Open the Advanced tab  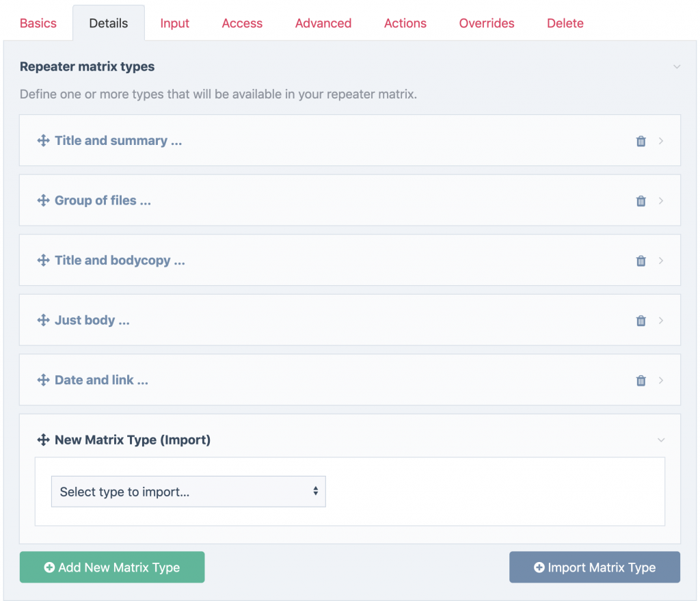pyautogui.click(x=323, y=23)
